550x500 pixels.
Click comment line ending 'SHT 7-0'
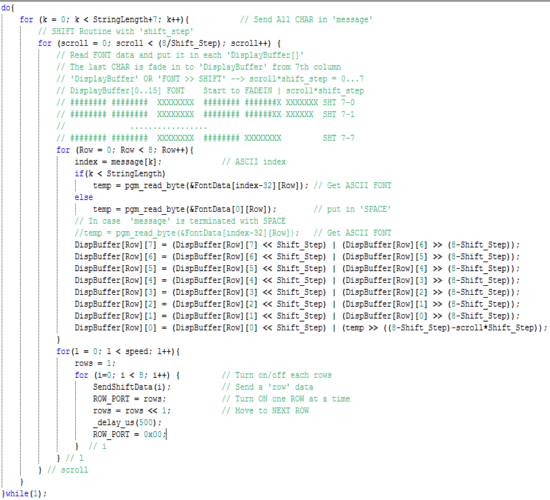205,102
